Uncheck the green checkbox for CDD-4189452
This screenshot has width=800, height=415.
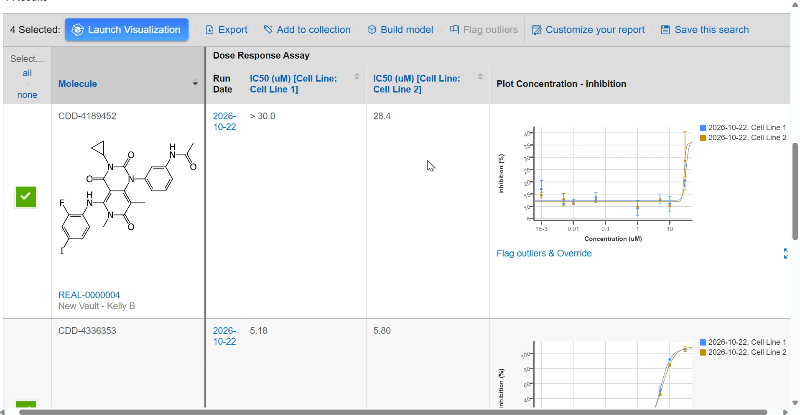click(x=26, y=197)
